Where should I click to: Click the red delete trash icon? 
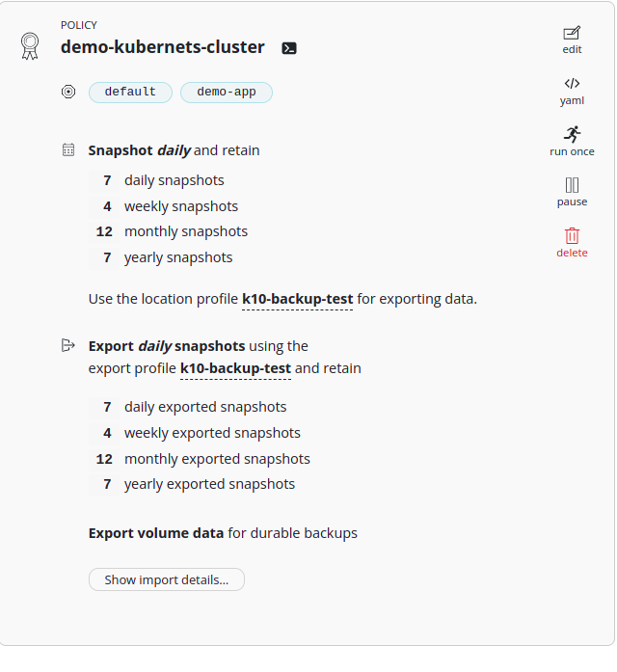coord(572,235)
